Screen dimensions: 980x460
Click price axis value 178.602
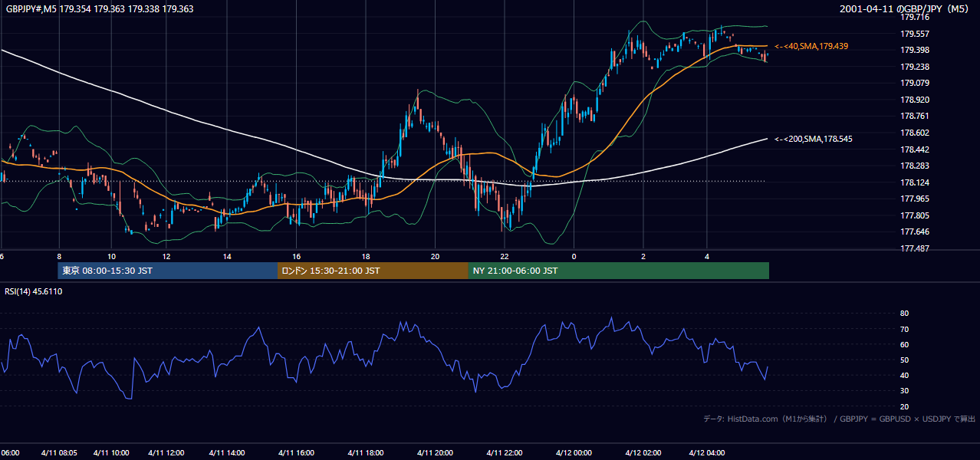point(914,133)
